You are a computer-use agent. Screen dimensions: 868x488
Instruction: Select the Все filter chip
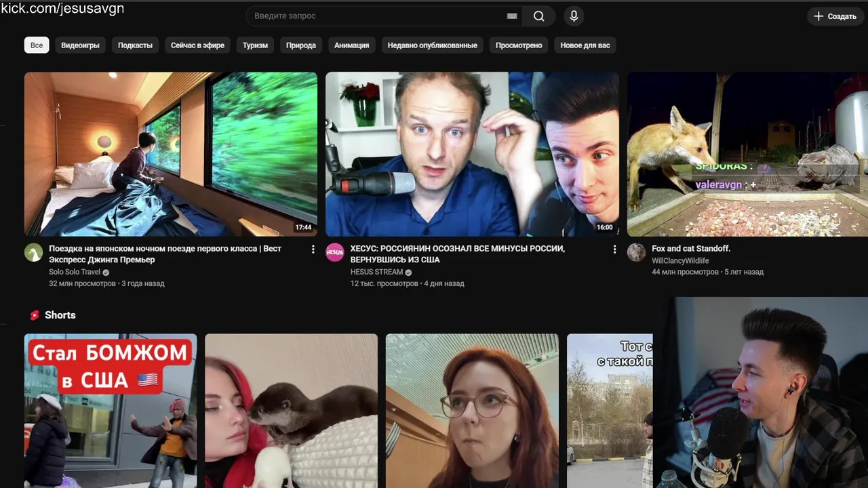[x=37, y=45]
